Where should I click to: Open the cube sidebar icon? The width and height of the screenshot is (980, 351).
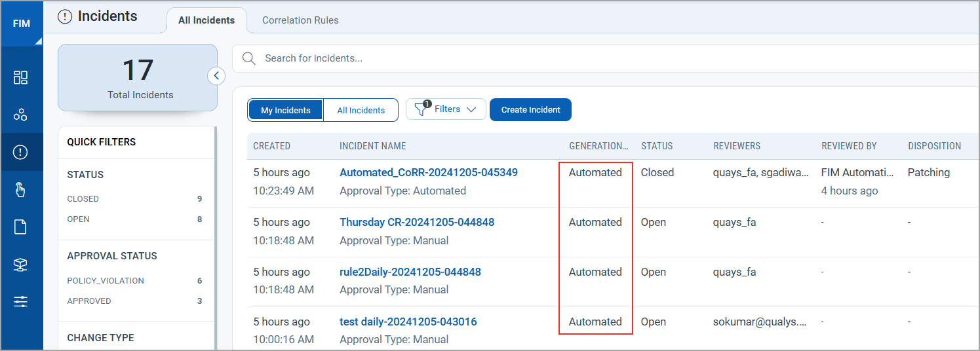coord(20,265)
